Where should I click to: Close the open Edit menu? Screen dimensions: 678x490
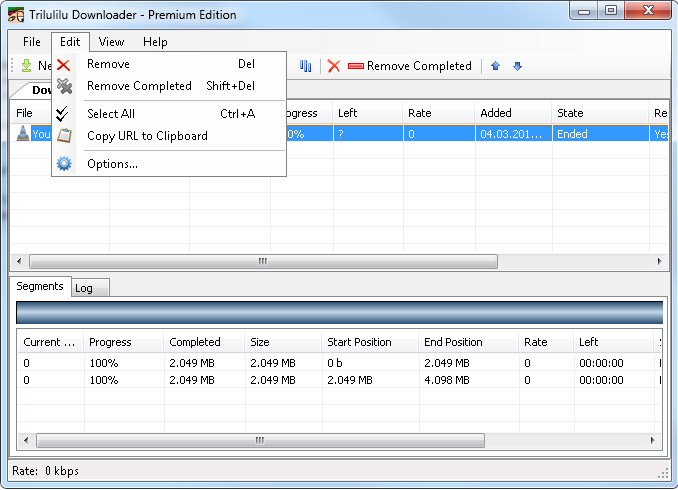click(70, 42)
